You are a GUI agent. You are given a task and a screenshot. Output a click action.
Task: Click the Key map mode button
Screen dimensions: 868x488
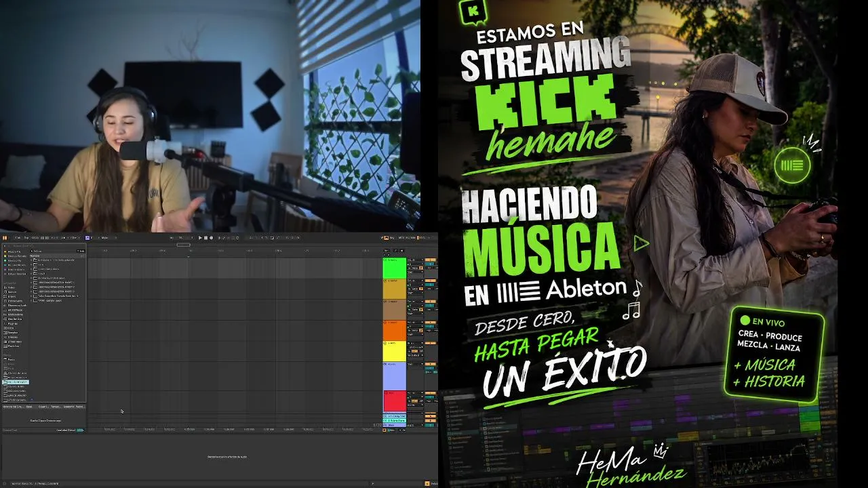391,238
